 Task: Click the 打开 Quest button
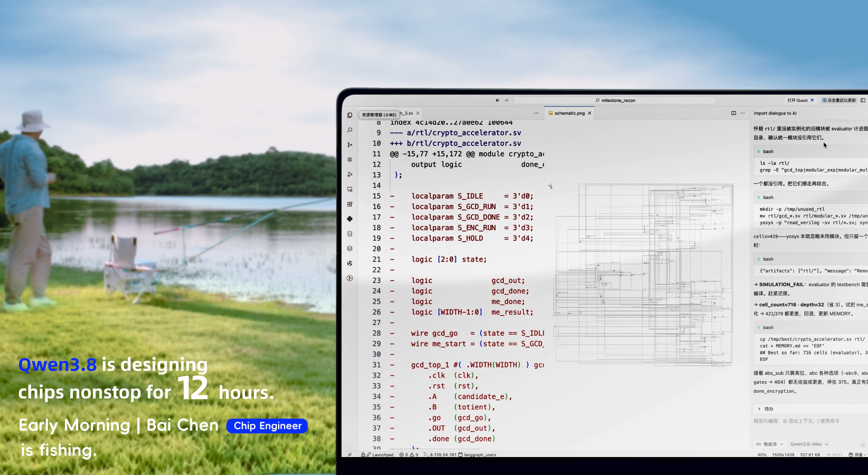[x=800, y=100]
